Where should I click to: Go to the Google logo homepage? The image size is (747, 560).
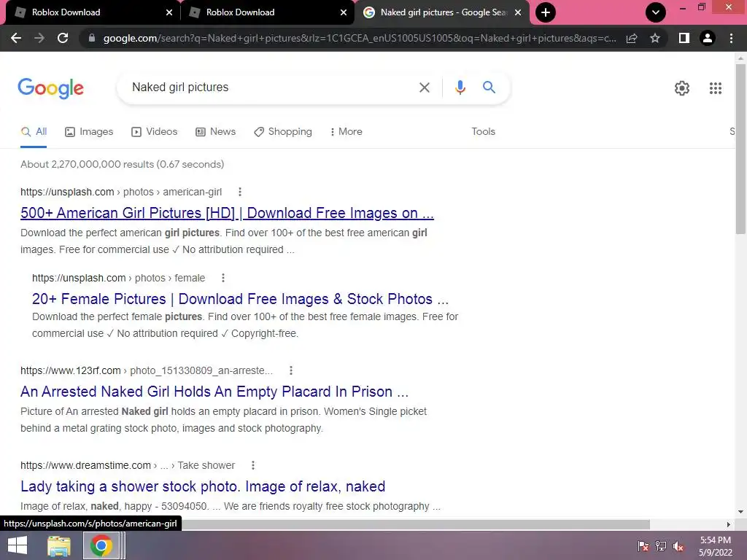coord(50,88)
